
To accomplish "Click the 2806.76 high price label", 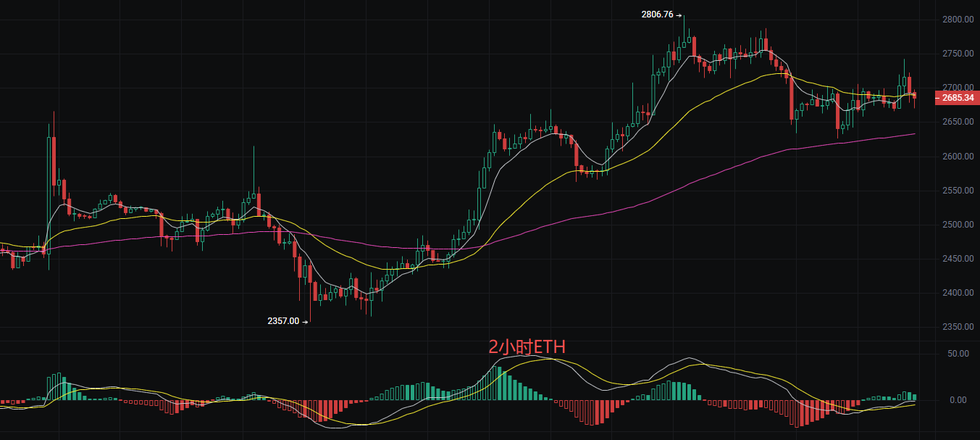I will click(657, 14).
